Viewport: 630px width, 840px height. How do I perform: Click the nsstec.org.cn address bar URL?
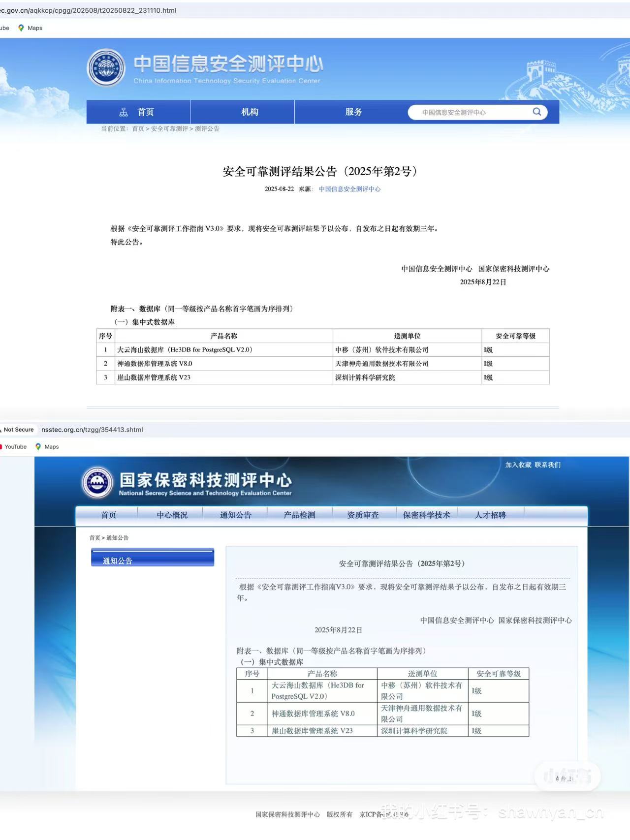pyautogui.click(x=92, y=430)
